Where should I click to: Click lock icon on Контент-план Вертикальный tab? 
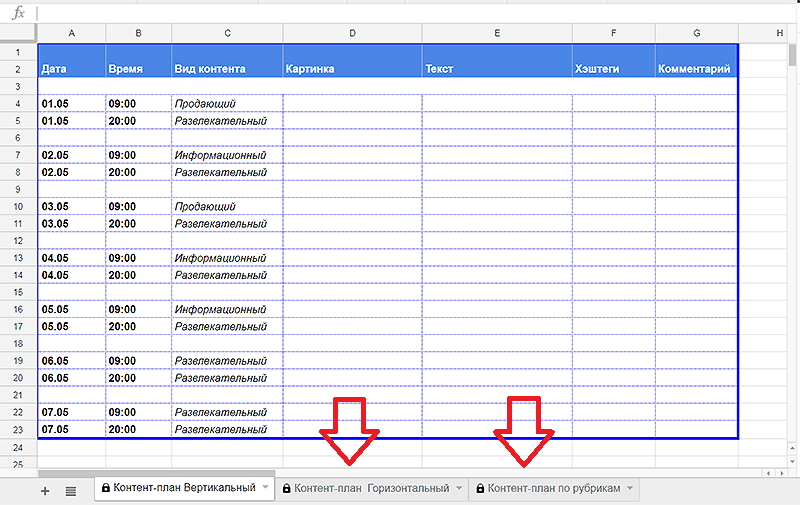[x=106, y=488]
